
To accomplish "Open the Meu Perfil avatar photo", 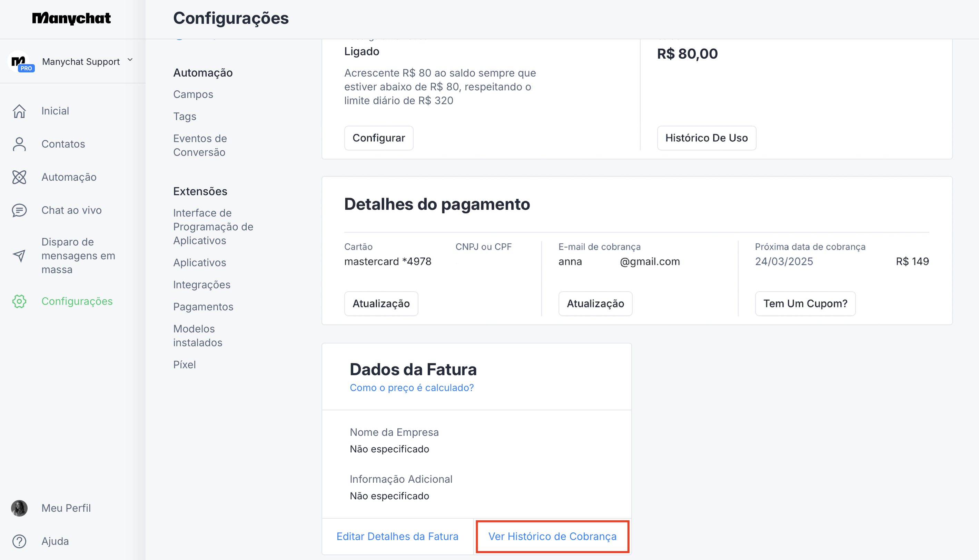I will point(19,508).
